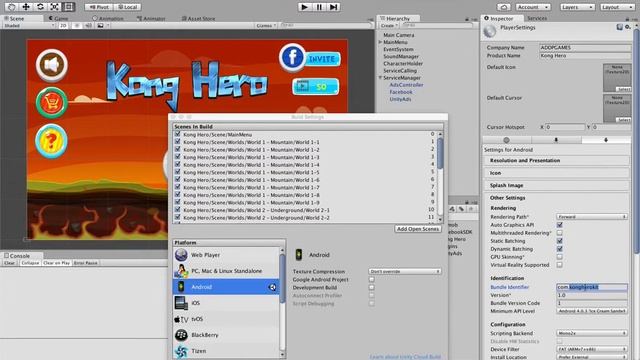Start Play mode with the Play button
This screenshot has height=360, width=640.
pos(304,7)
